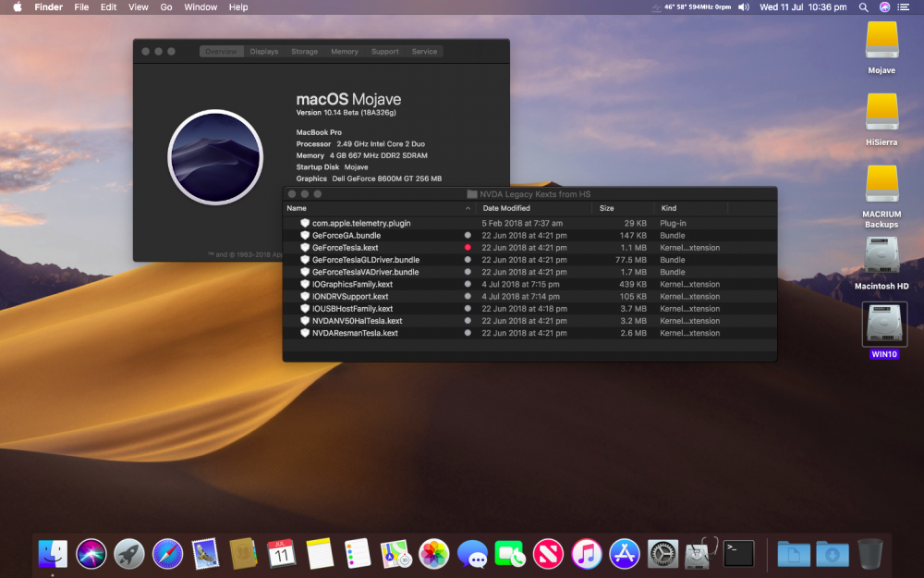Select GeForceGA.bundle file

point(529,235)
